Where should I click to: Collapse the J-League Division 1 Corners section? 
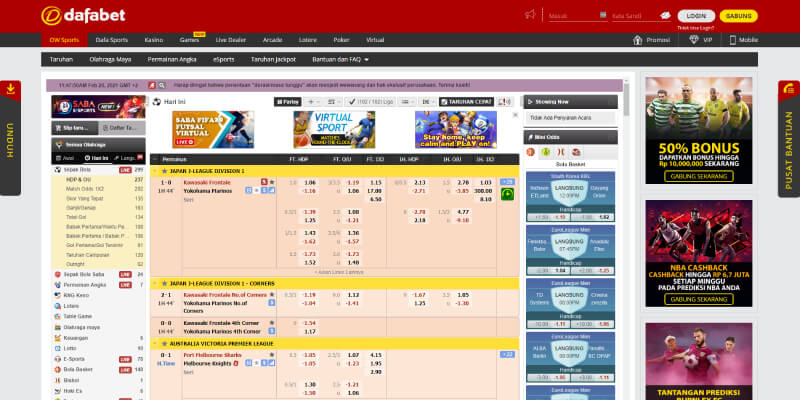pyautogui.click(x=155, y=284)
